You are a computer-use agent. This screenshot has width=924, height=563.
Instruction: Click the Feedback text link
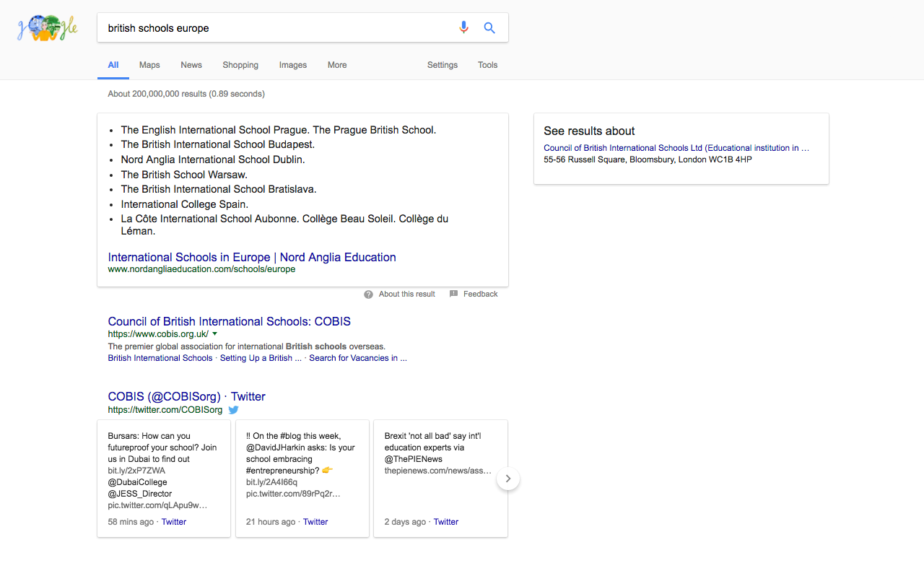pos(481,294)
